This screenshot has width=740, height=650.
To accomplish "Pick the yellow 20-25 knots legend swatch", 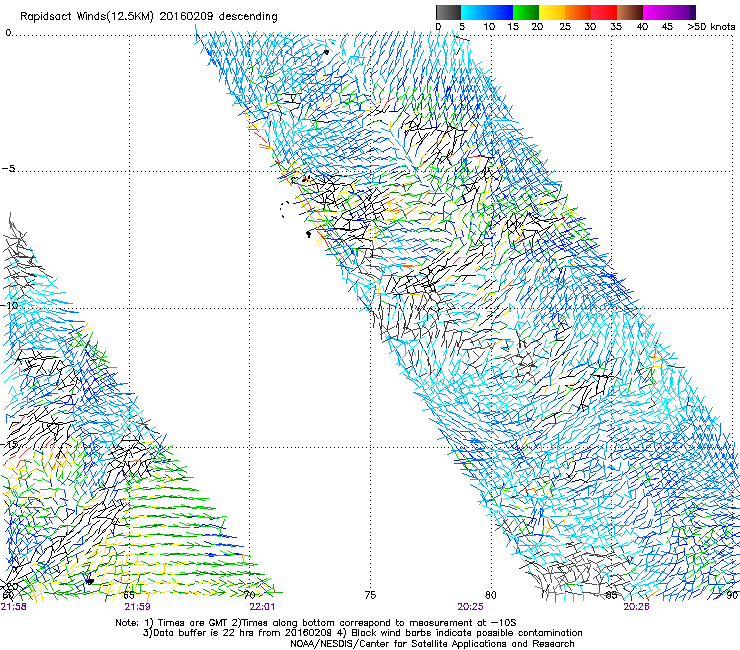I will coord(552,12).
